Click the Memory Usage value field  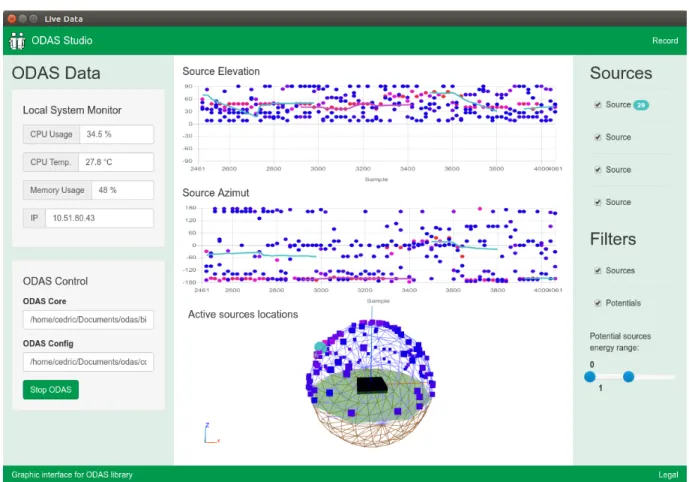coord(123,190)
